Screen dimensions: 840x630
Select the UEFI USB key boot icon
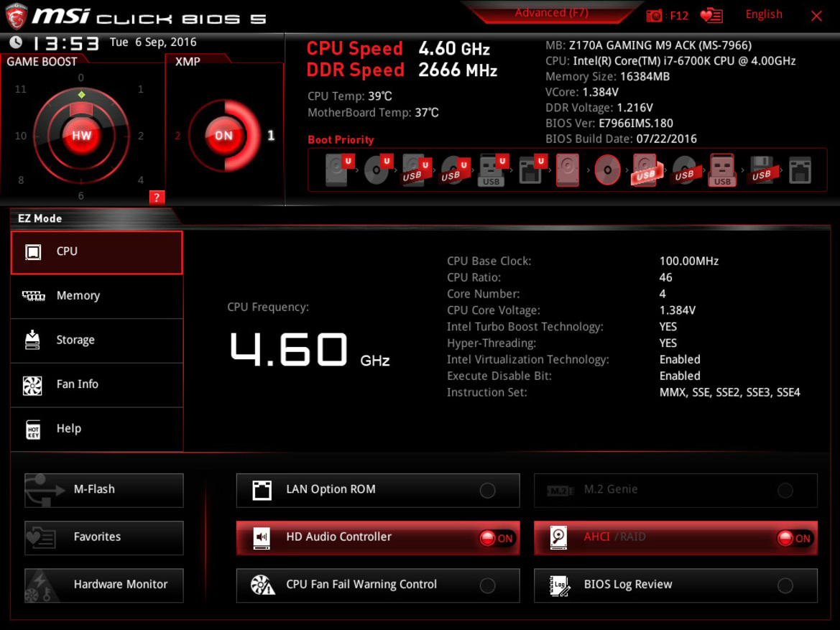coord(493,170)
